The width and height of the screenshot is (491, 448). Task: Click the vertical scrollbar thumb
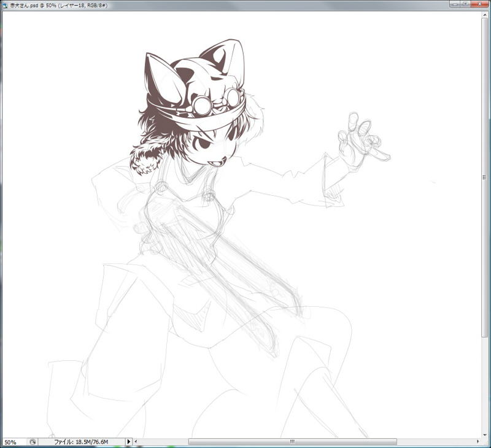(485, 177)
